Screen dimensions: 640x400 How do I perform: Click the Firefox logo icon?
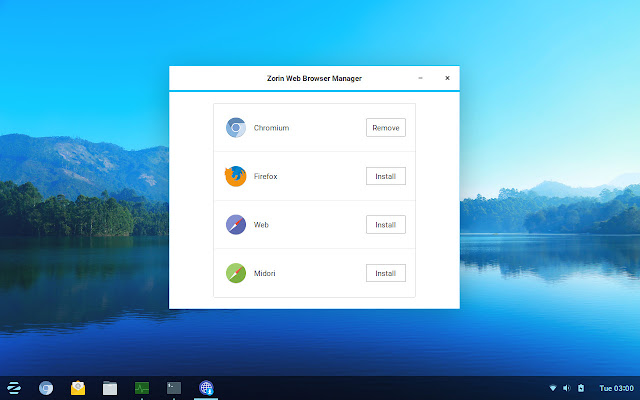[x=236, y=176]
